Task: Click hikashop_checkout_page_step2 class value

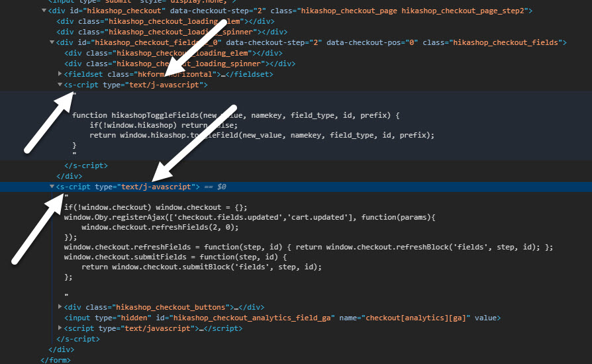Action: pyautogui.click(x=463, y=11)
